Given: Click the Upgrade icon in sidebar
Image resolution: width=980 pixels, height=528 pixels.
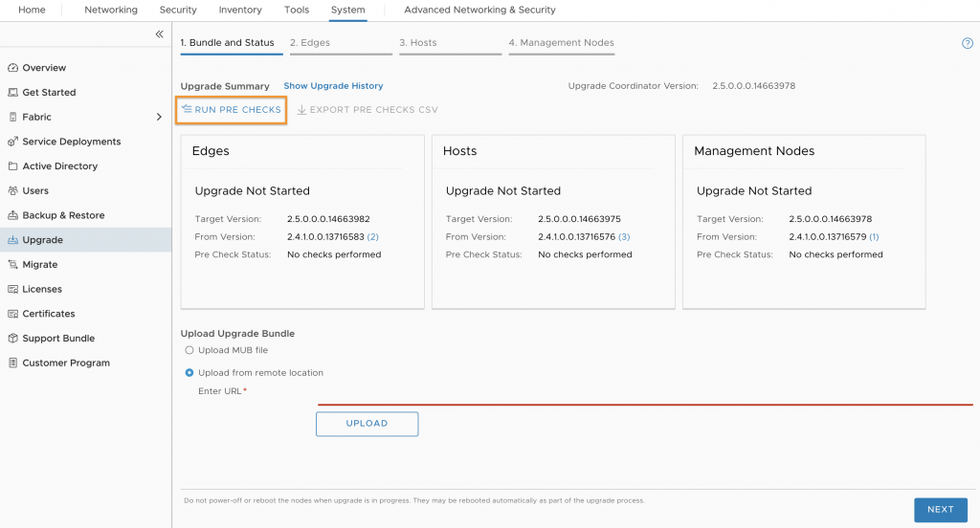Looking at the screenshot, I should click(x=12, y=240).
